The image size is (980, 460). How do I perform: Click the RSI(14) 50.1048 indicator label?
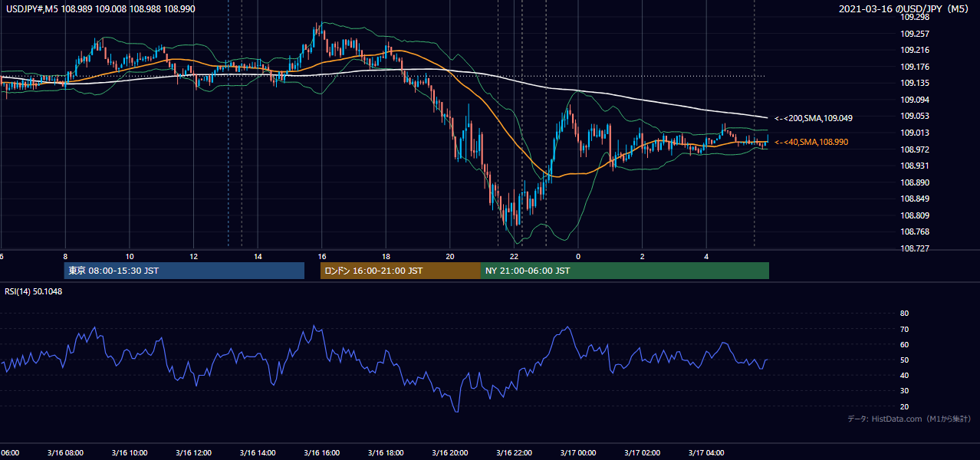pyautogui.click(x=34, y=291)
